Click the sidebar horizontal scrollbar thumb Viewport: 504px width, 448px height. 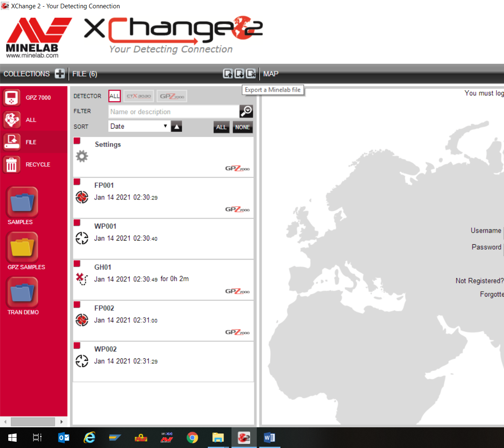[33, 422]
